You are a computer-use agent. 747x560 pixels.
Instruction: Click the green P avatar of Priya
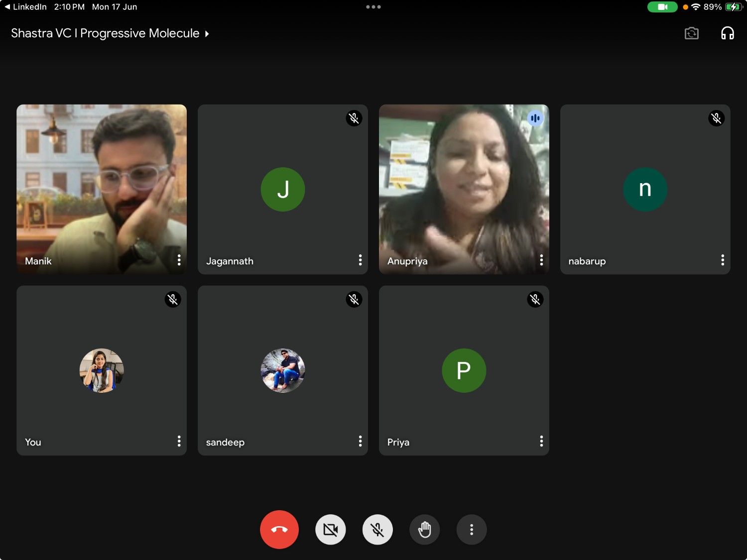[464, 371]
